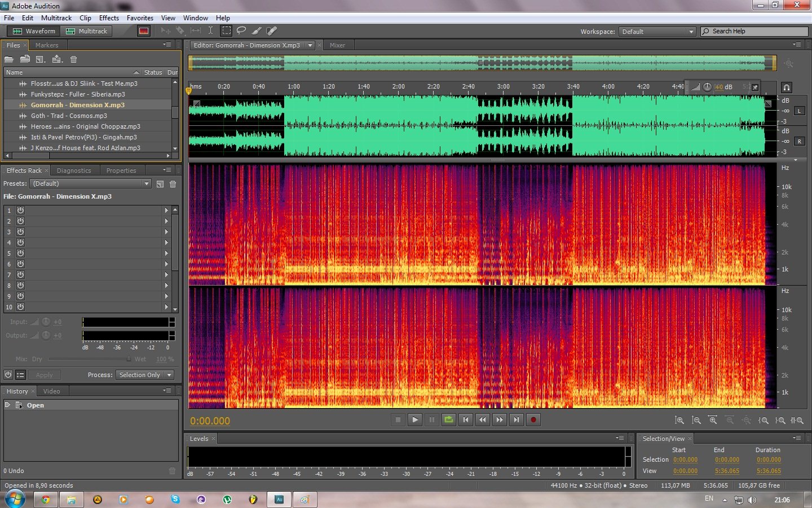Open Effects Rack panel options menu
The width and height of the screenshot is (812, 508).
point(167,170)
